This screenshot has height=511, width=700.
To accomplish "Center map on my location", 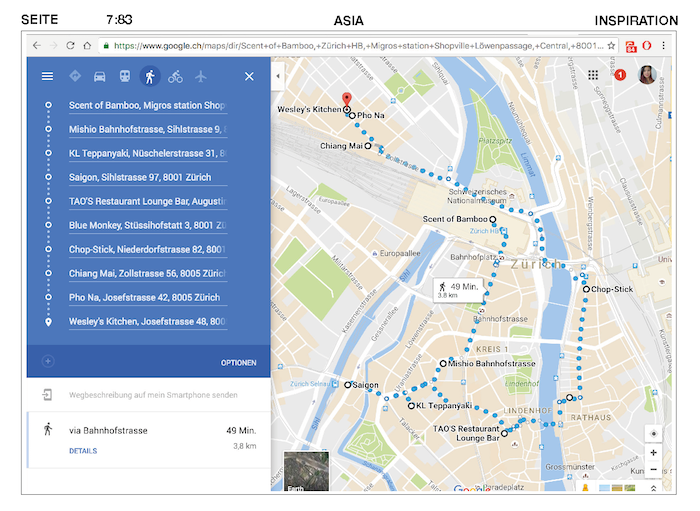I will click(654, 433).
